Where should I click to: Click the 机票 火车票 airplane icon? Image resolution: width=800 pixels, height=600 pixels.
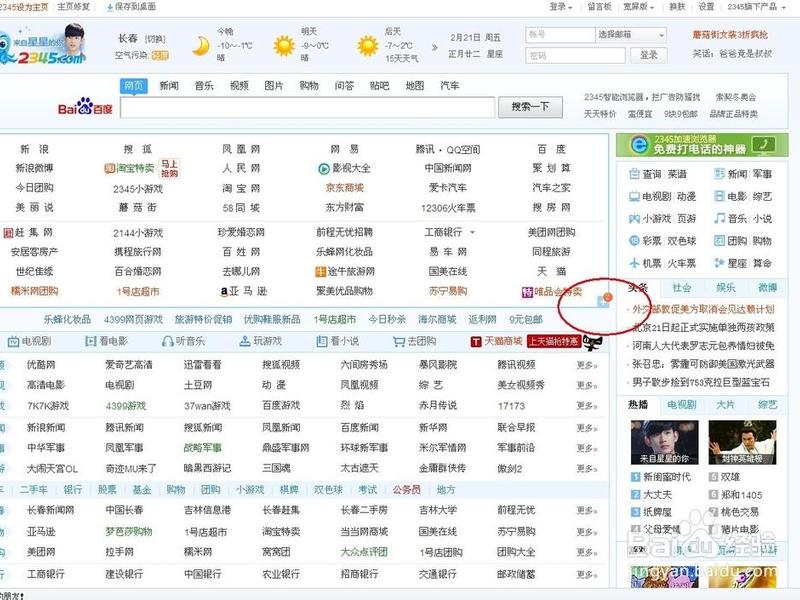(634, 263)
